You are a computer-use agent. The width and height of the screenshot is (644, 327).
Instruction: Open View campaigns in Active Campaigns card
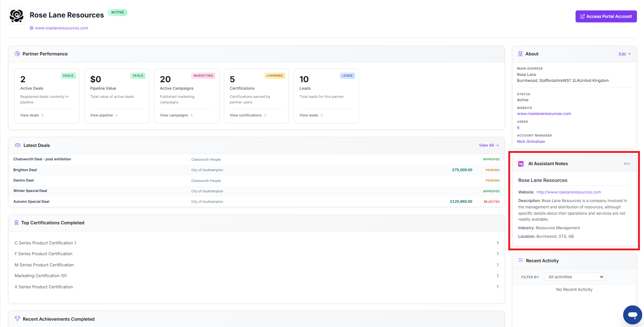pos(176,115)
